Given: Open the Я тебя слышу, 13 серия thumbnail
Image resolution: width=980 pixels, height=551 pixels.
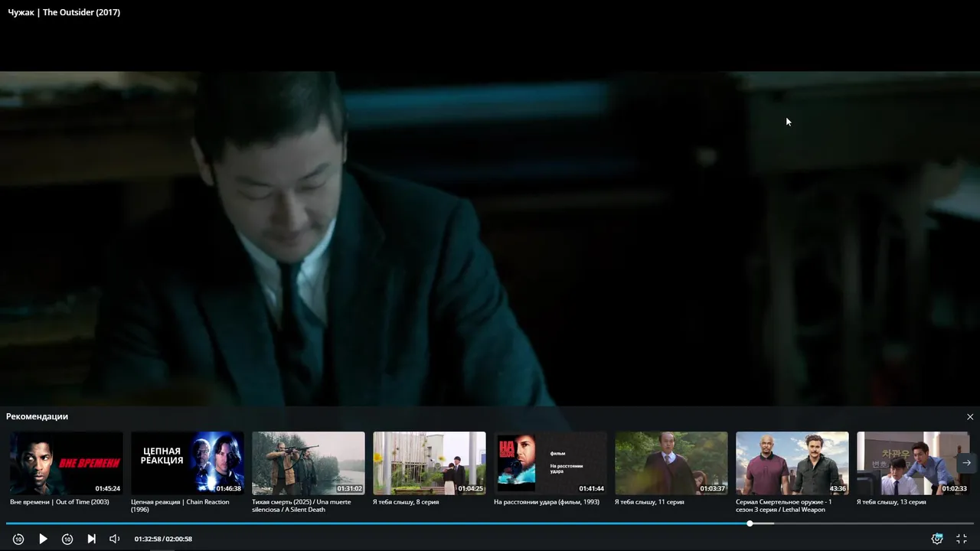Looking at the screenshot, I should pos(913,463).
